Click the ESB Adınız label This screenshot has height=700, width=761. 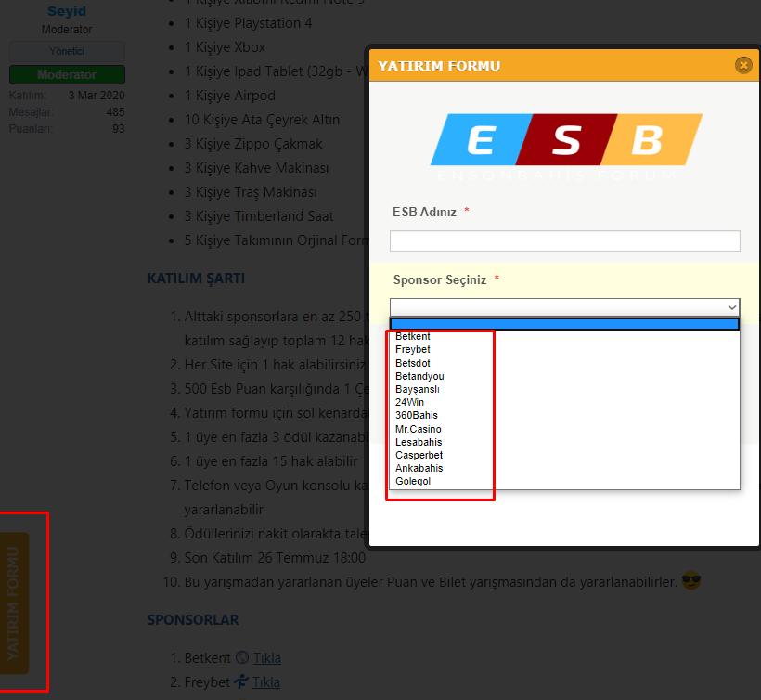pyautogui.click(x=424, y=213)
